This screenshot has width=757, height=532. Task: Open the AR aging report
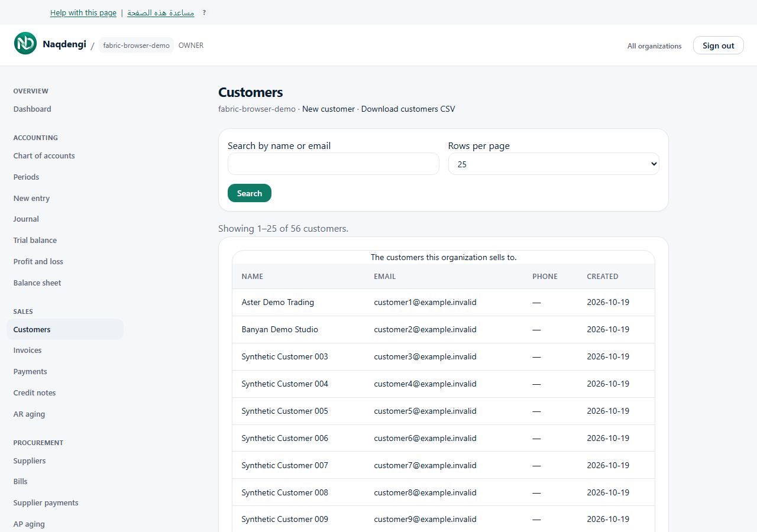tap(30, 414)
